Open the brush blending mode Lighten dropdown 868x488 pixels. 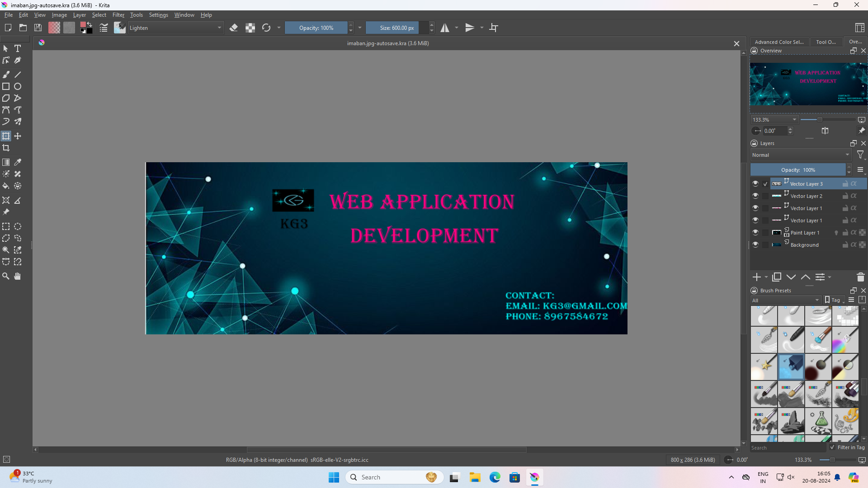(x=175, y=28)
